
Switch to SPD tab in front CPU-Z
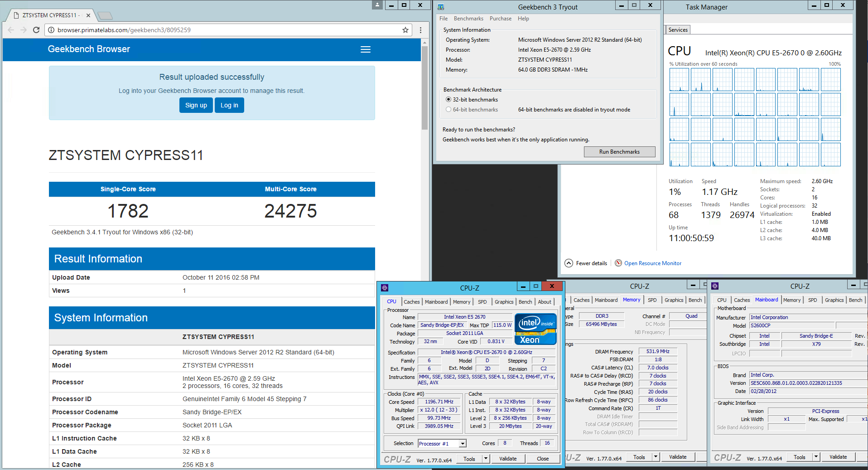[x=482, y=302]
